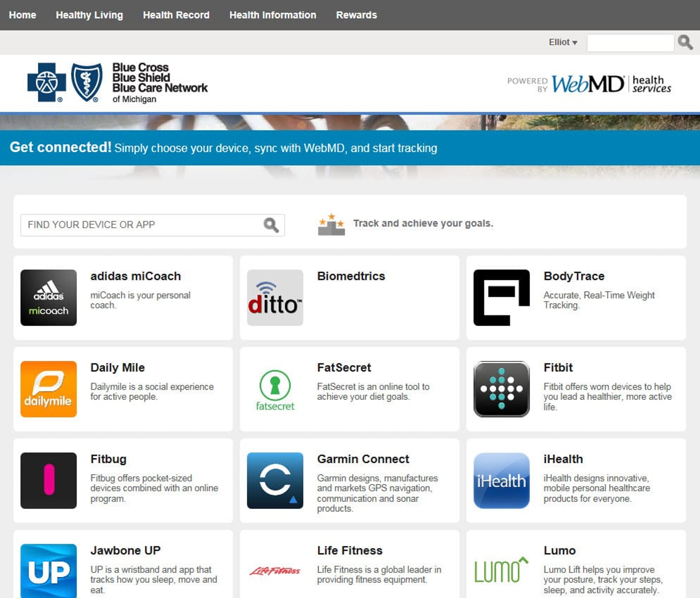Go to the Health Record menu

pyautogui.click(x=176, y=15)
